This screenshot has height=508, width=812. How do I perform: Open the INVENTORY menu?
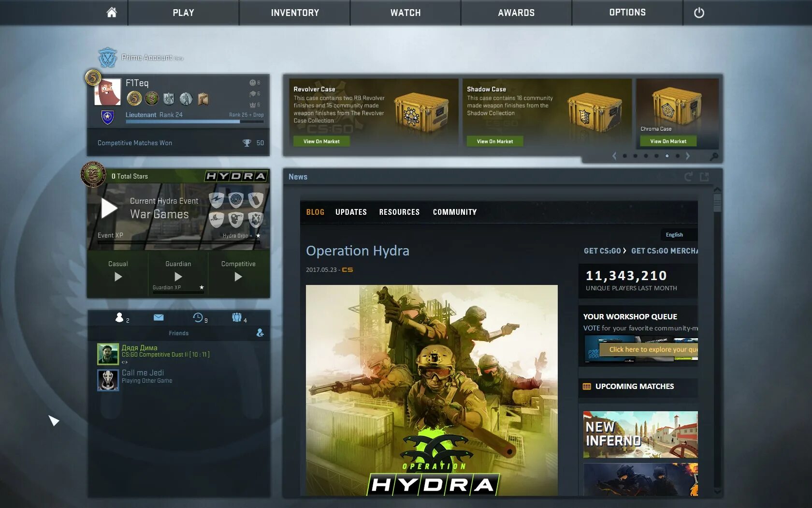pos(295,13)
